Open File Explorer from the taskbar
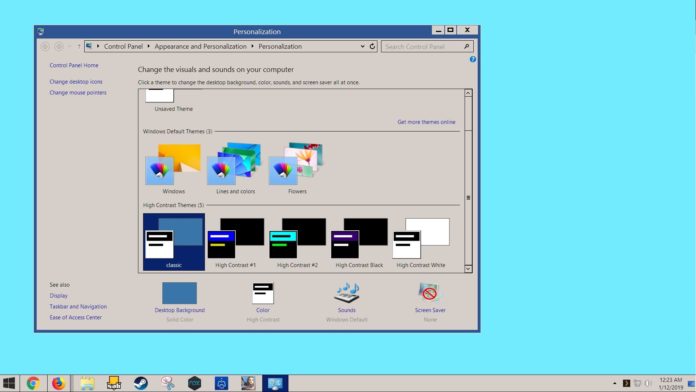This screenshot has height=392, width=696. coord(87,383)
